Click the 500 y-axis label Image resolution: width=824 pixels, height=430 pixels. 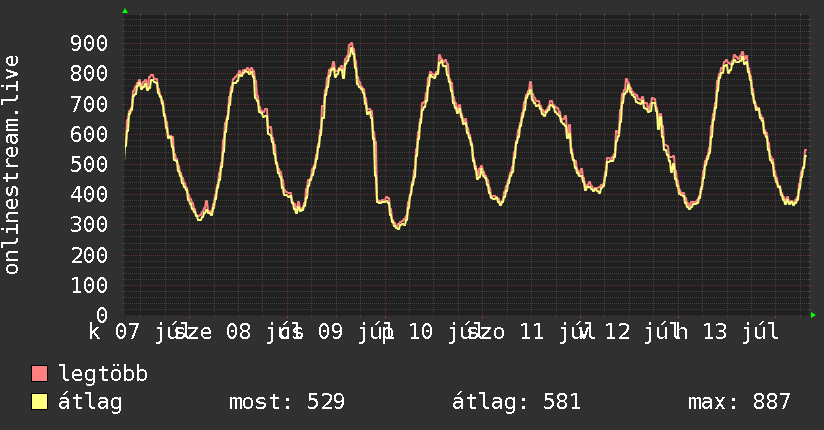click(89, 165)
